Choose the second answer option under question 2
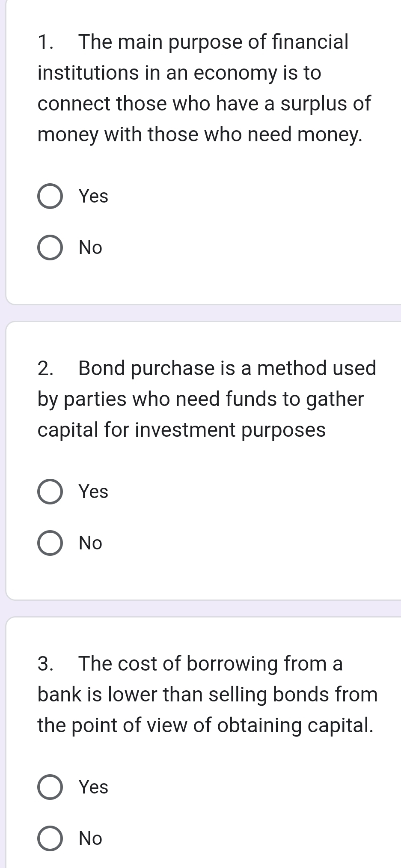The image size is (401, 868). (50, 543)
